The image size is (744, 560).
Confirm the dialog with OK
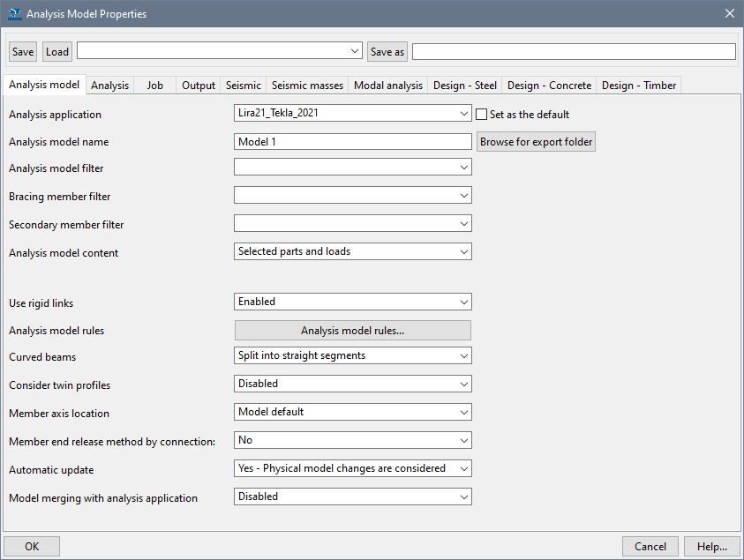[32, 547]
